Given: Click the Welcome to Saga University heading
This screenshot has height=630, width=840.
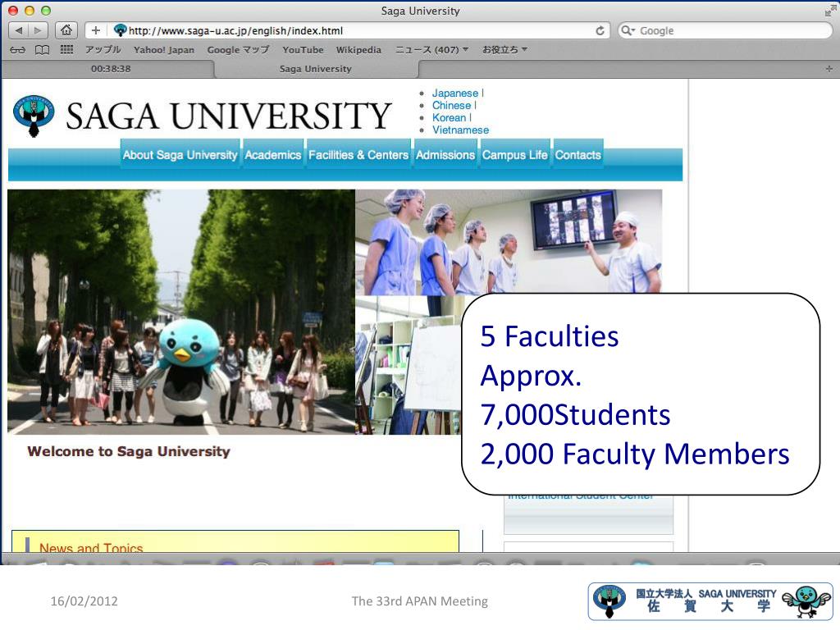Looking at the screenshot, I should point(129,452).
